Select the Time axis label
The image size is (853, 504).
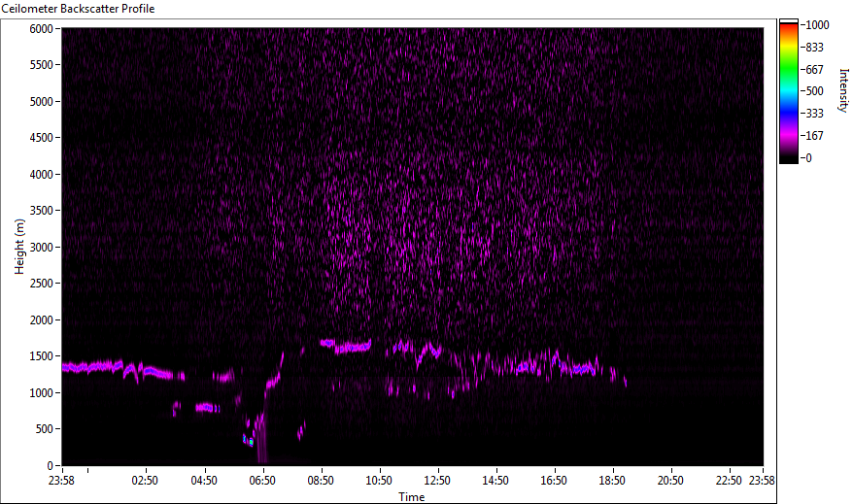[x=412, y=496]
